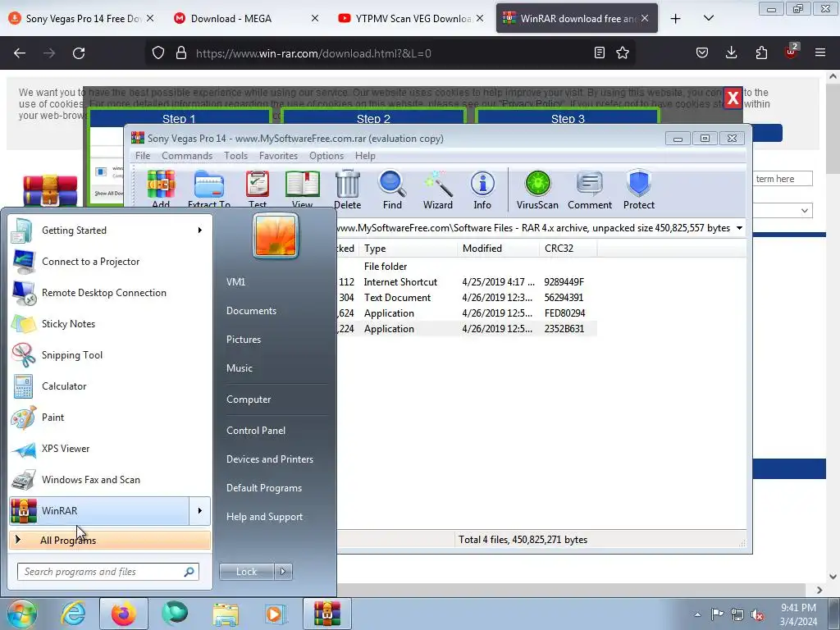
Task: Show hidden system tray icons
Action: 697,615
